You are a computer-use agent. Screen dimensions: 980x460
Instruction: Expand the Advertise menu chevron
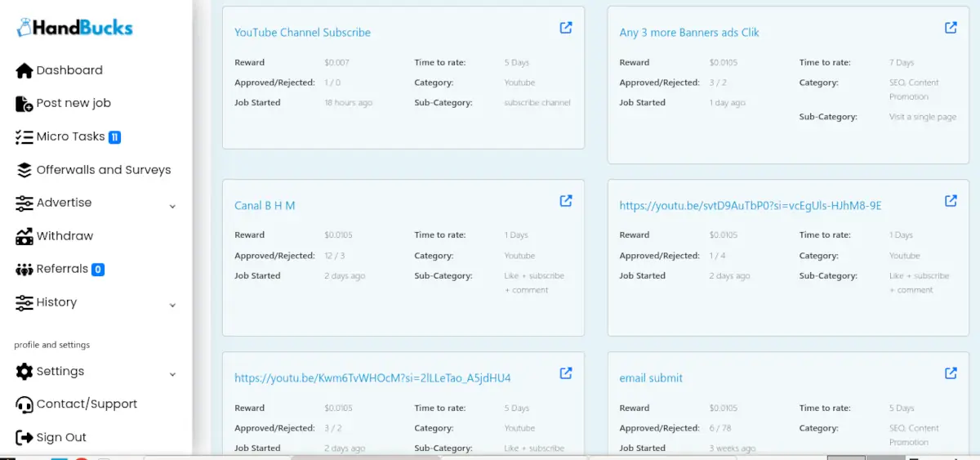(172, 207)
